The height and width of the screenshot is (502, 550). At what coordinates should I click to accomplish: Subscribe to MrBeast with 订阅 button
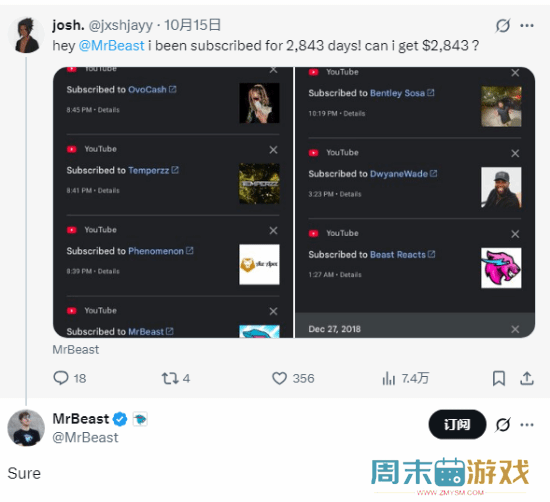point(457,424)
